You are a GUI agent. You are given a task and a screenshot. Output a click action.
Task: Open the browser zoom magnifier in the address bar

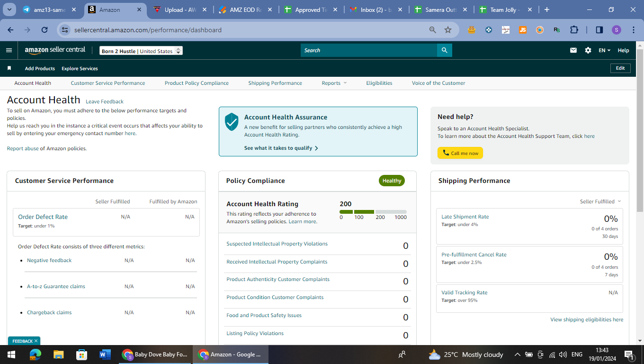pos(433,30)
